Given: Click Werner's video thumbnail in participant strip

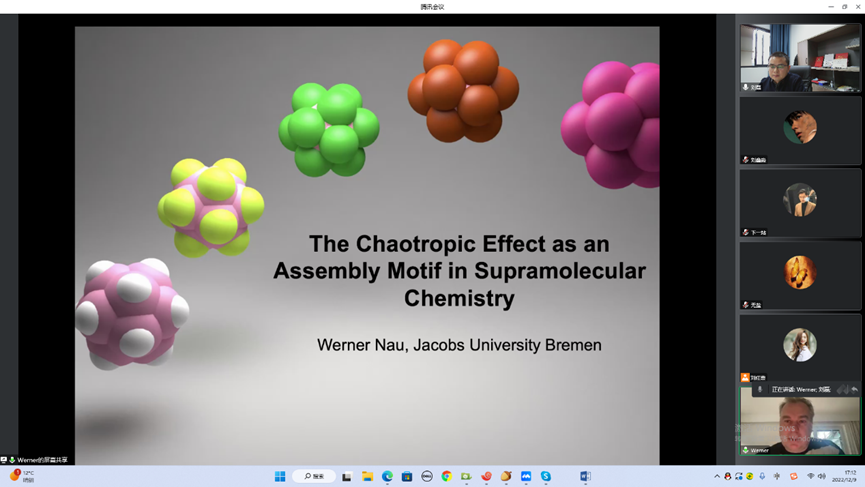Looking at the screenshot, I should click(799, 421).
